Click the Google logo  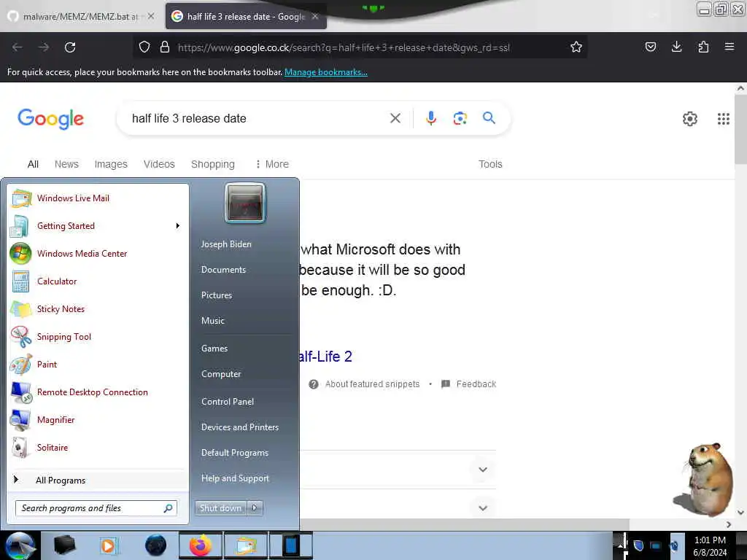tap(50, 119)
